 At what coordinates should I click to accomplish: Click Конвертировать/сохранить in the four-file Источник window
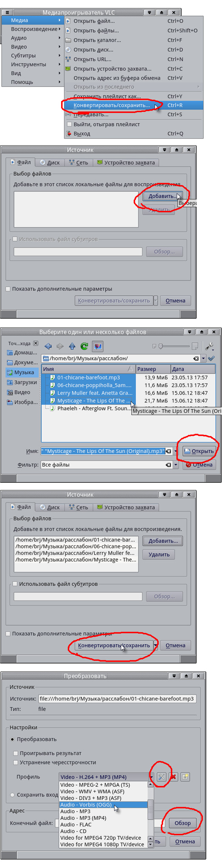point(114,645)
